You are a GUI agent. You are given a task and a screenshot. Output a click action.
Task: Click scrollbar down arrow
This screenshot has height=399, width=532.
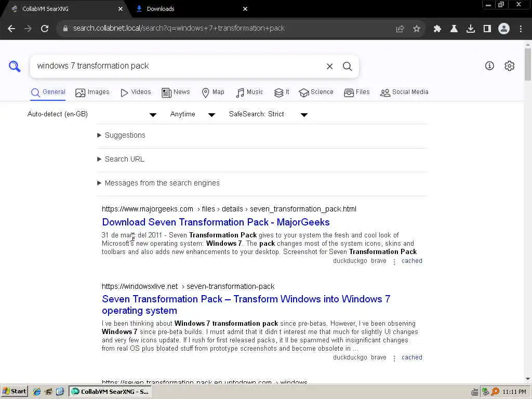(x=528, y=379)
